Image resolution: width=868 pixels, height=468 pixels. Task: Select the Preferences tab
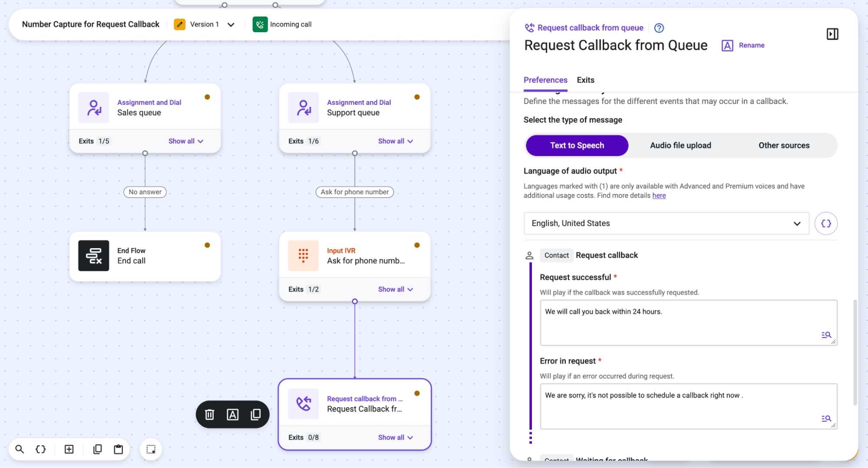(x=545, y=80)
